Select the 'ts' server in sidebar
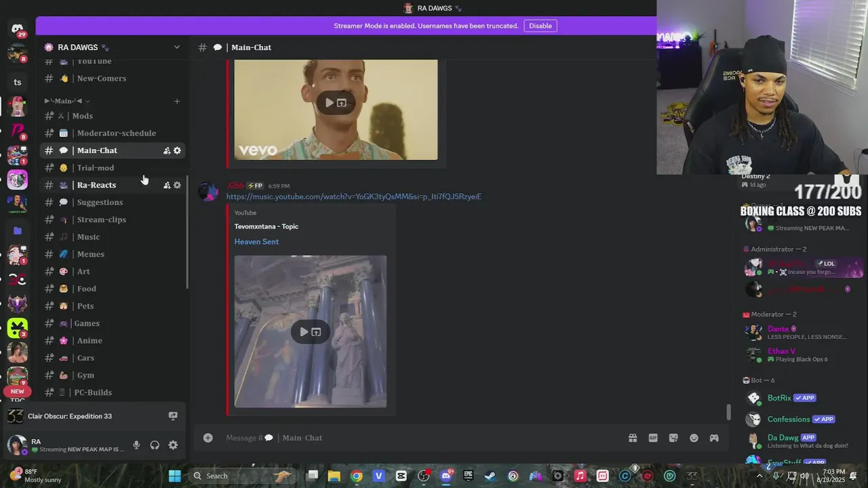 [x=18, y=82]
